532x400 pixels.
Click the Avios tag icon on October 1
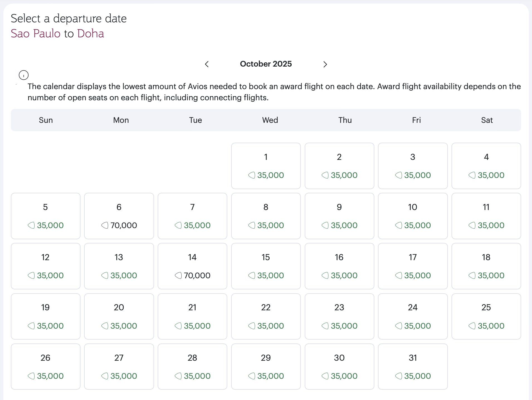252,175
